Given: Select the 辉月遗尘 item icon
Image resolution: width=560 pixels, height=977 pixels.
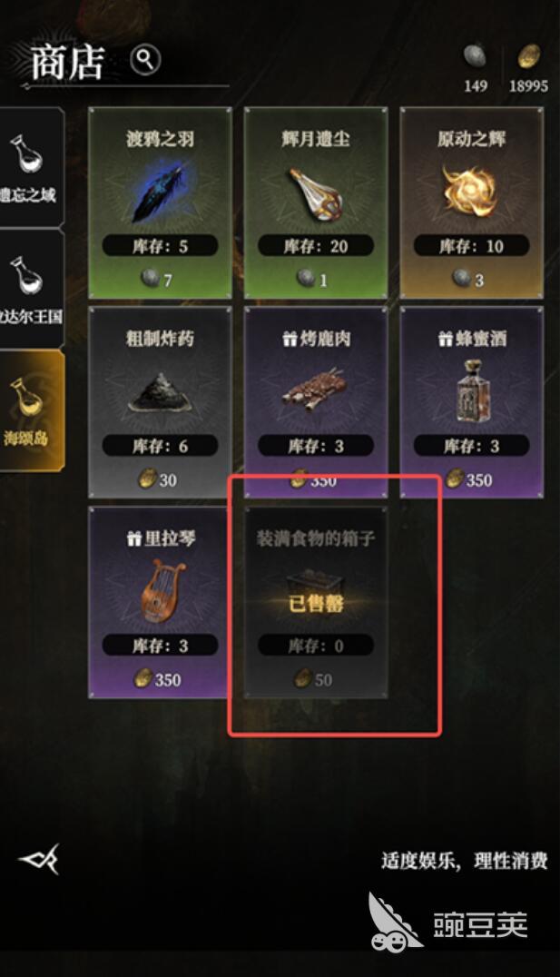Looking at the screenshot, I should click(x=316, y=193).
